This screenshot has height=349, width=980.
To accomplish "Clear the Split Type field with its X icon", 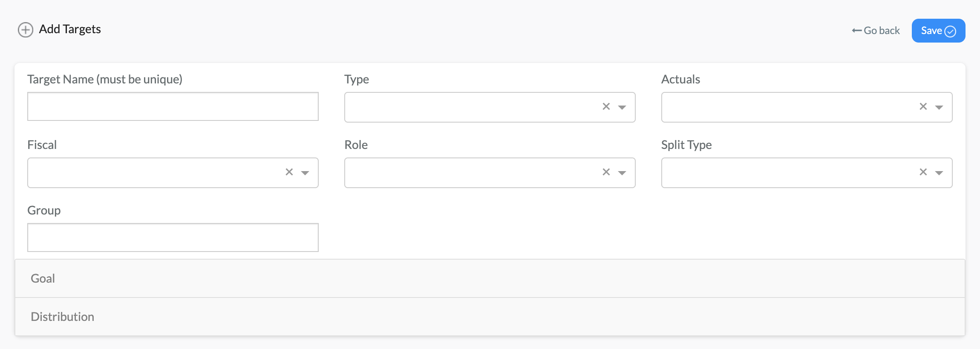I will point(923,172).
